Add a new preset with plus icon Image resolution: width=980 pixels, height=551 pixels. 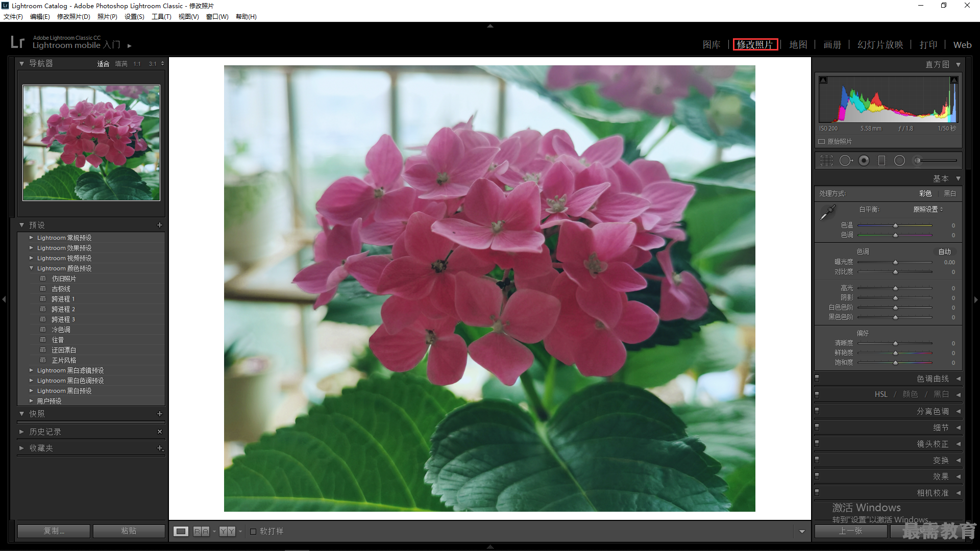tap(160, 225)
